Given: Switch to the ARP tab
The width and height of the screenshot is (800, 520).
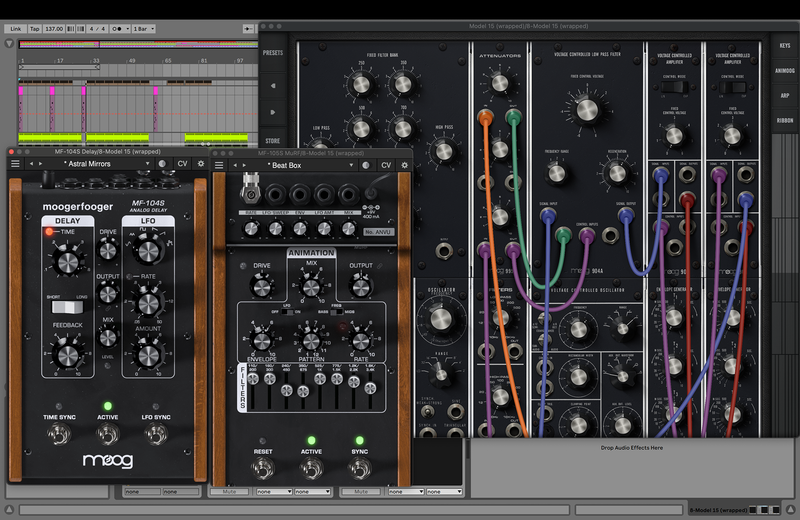Looking at the screenshot, I should [785, 96].
